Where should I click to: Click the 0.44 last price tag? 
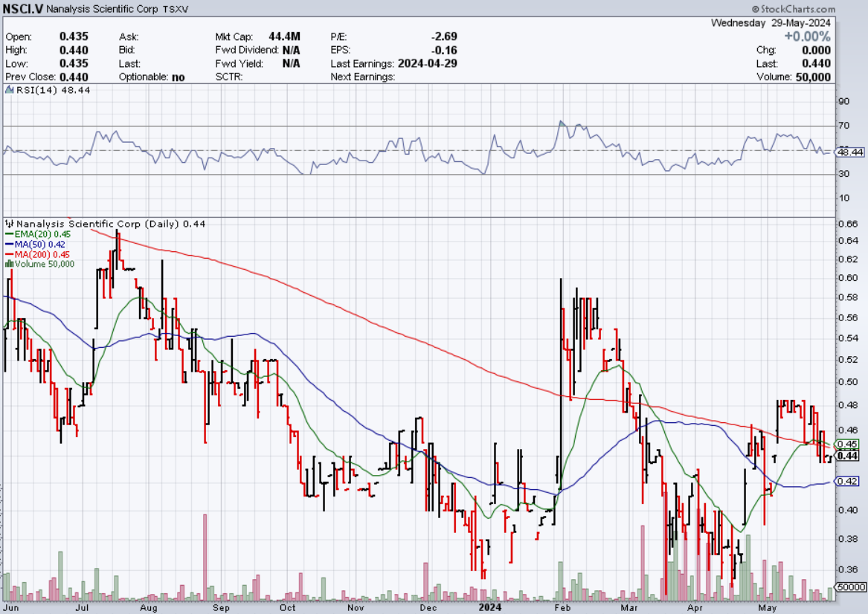[x=847, y=455]
